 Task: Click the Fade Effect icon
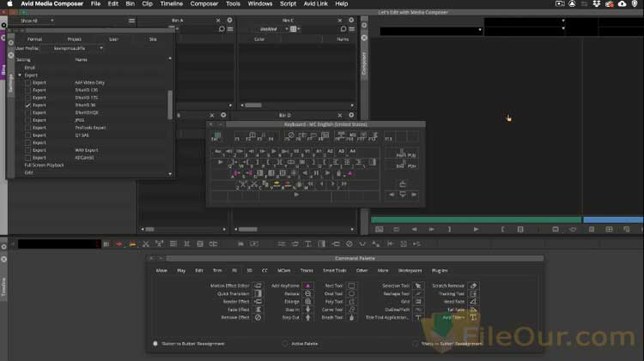(x=258, y=310)
